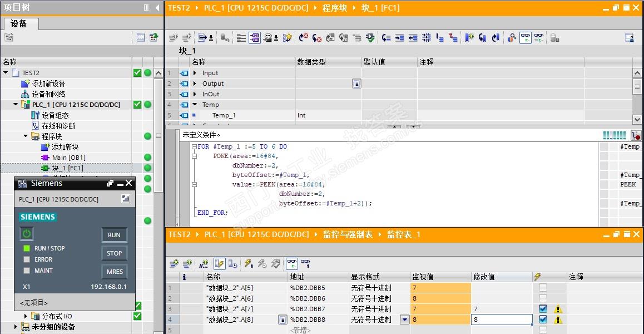Viewport: 644px width, 334px height.
Task: Collapse the PLC_1 [CPU 1215C DC/DC/DC] tree node
Action: [x=16, y=105]
